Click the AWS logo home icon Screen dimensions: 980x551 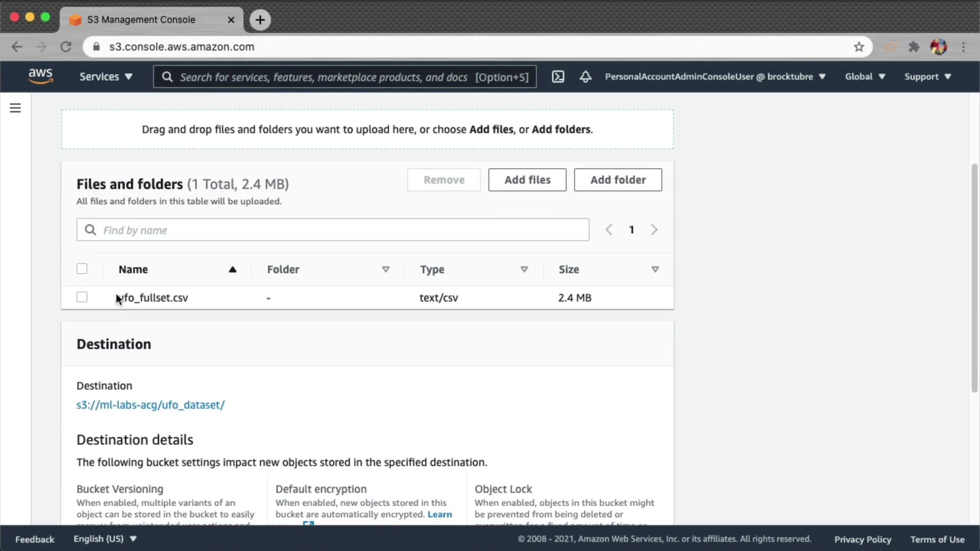pos(40,76)
